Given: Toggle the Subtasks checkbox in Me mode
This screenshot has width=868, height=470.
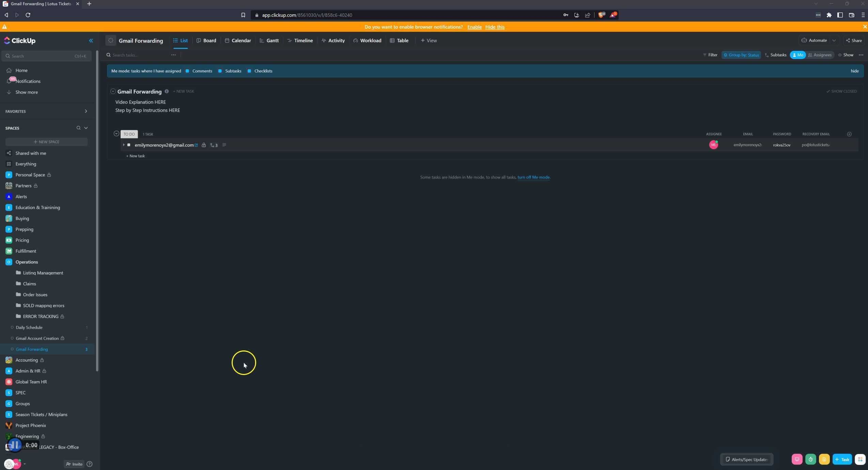Looking at the screenshot, I should coord(220,71).
